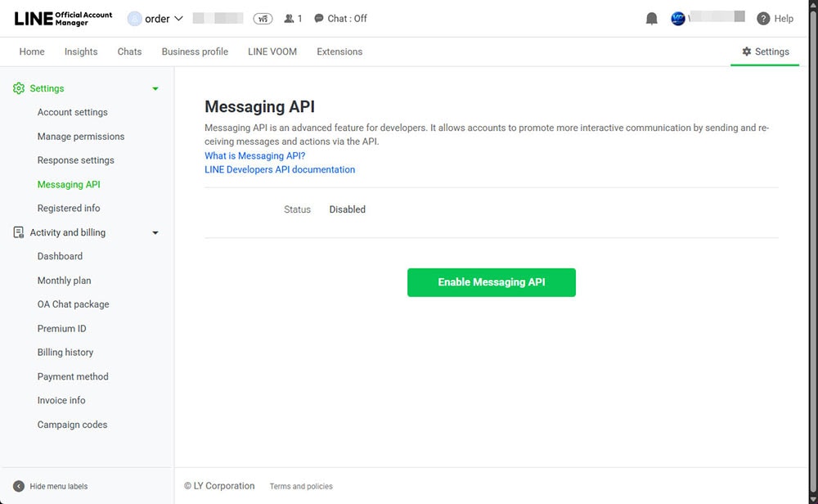Open the order account dropdown
This screenshot has width=818, height=504.
click(x=155, y=19)
